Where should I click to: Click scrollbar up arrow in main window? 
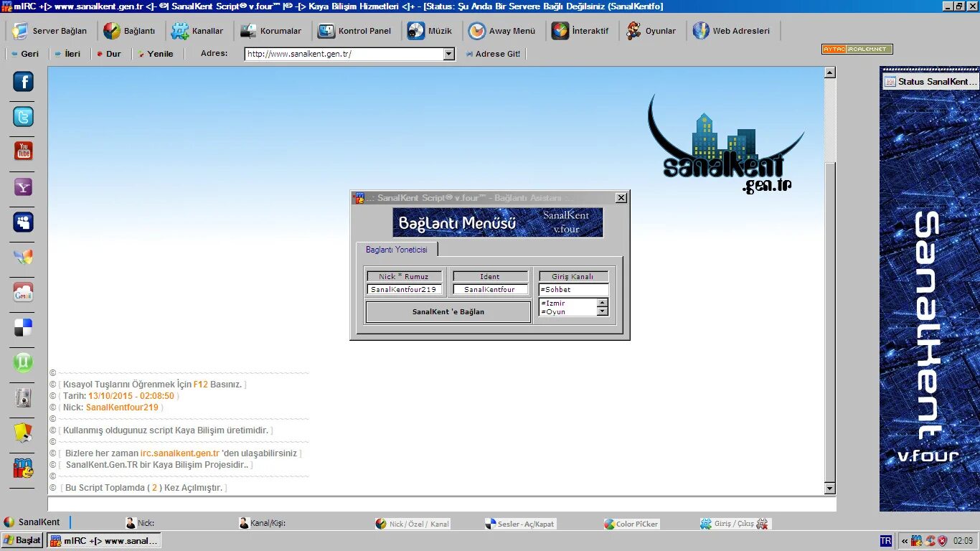830,72
